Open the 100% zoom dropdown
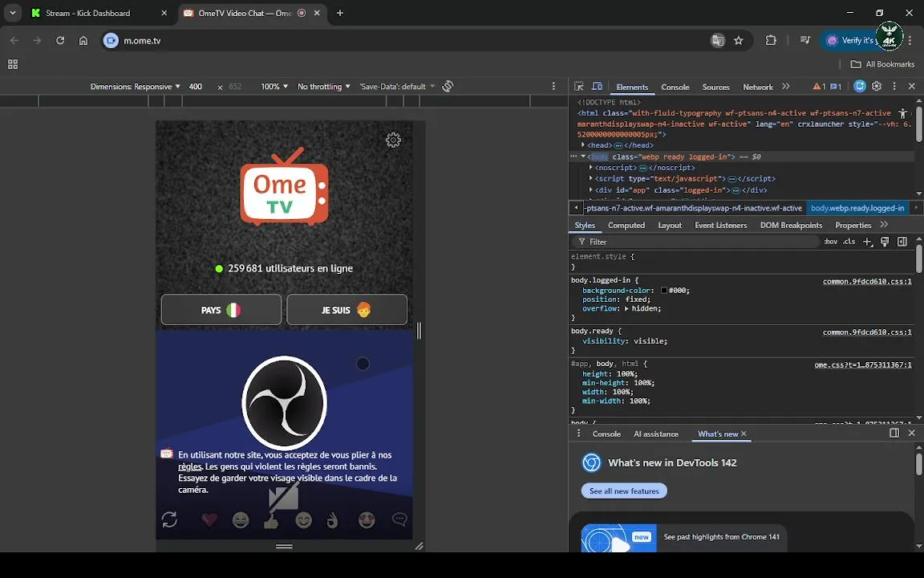 pyautogui.click(x=274, y=86)
